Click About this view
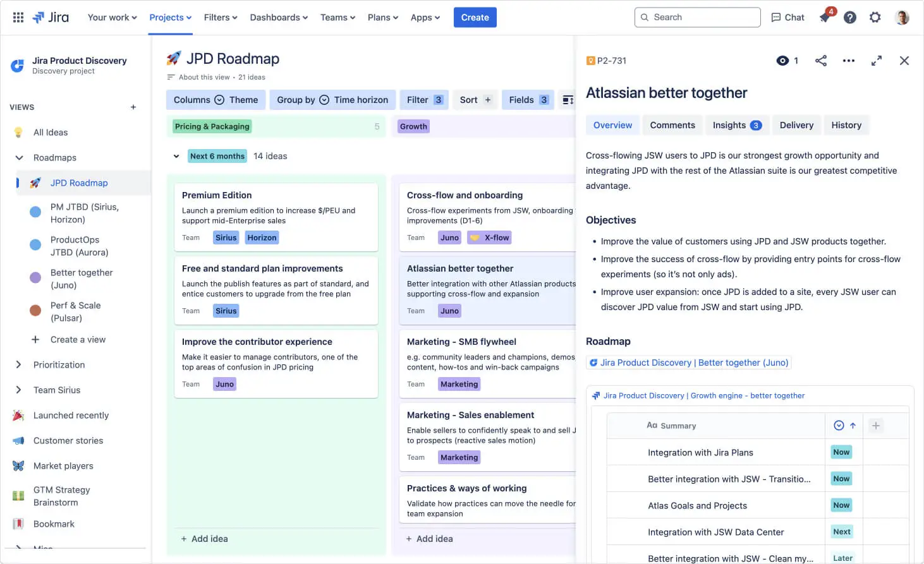The height and width of the screenshot is (564, 924). 204,77
